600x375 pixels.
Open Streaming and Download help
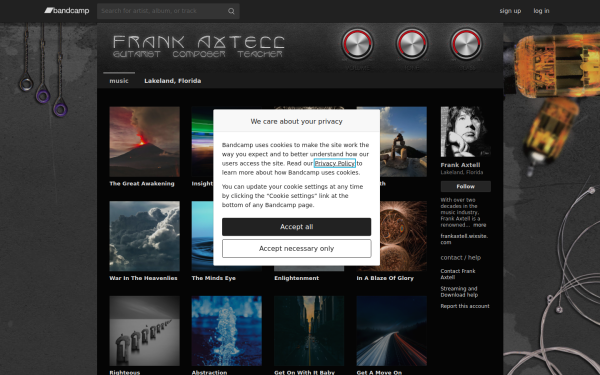coord(459,292)
